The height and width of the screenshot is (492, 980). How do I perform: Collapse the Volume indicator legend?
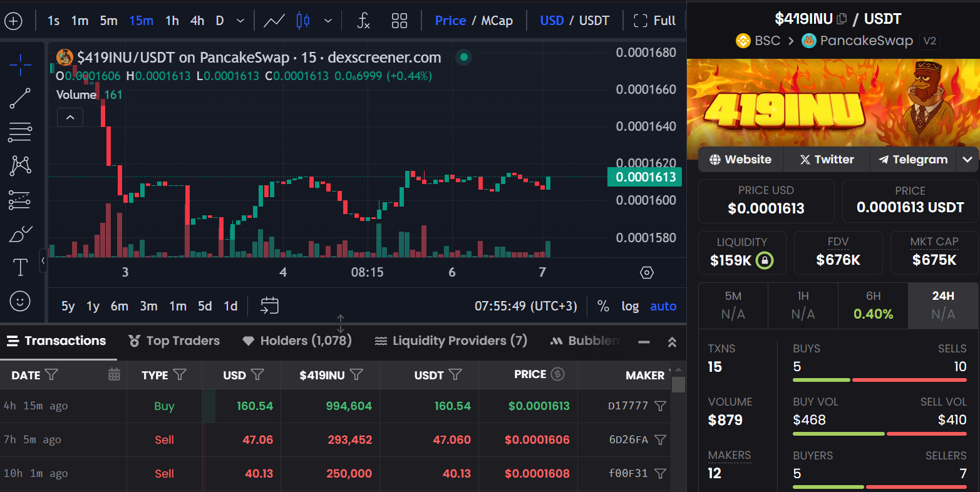(70, 117)
